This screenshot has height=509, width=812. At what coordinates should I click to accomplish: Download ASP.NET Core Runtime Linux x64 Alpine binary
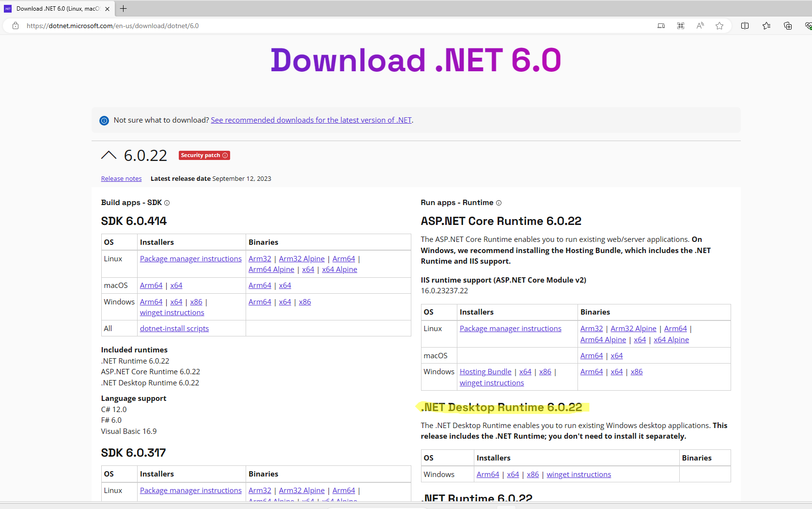tap(671, 340)
